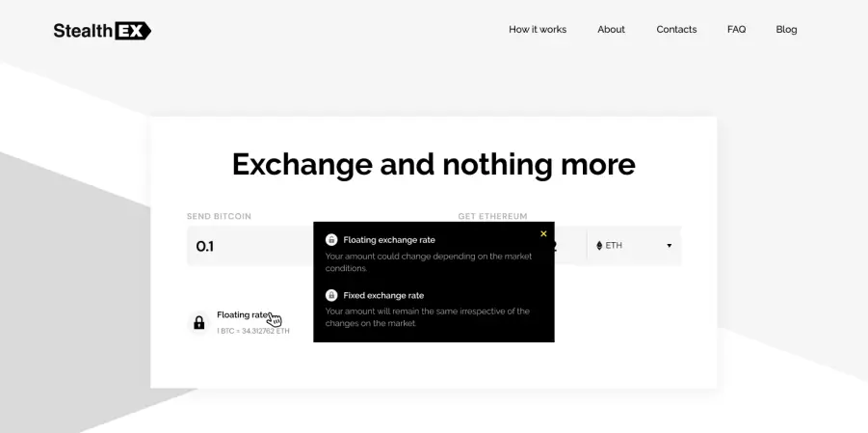The height and width of the screenshot is (433, 868).
Task: Open the Blog link
Action: click(x=786, y=29)
